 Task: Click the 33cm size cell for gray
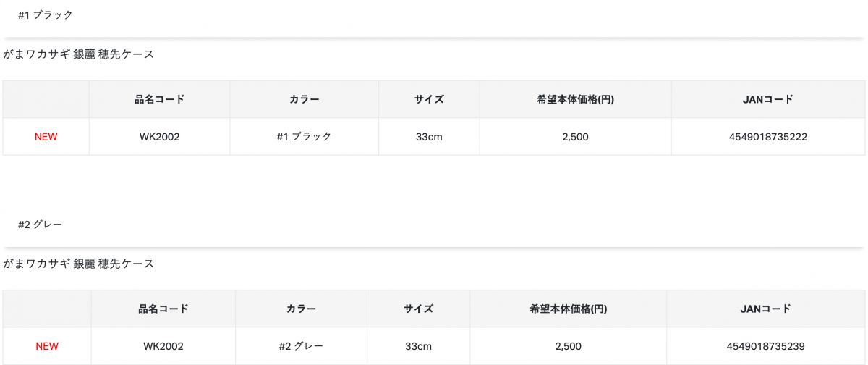(x=418, y=346)
